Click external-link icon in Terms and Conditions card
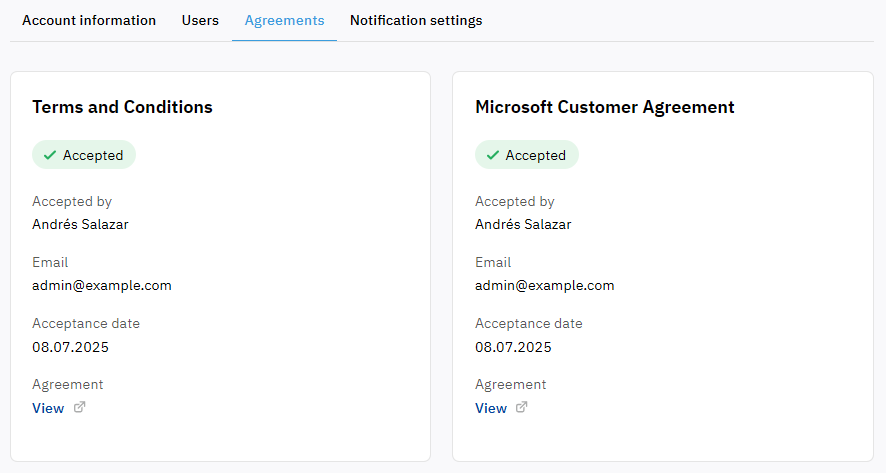886x473 pixels. tap(80, 407)
